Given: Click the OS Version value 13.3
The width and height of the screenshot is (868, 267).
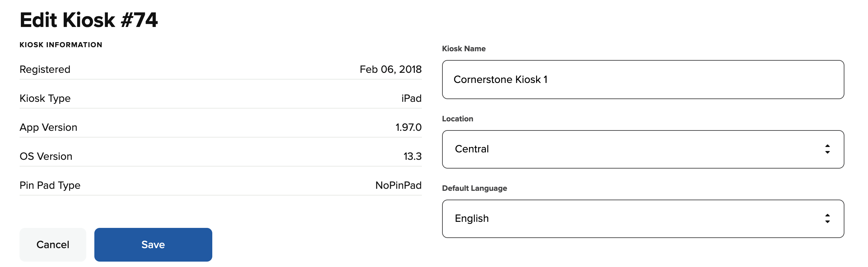Looking at the screenshot, I should (x=413, y=156).
